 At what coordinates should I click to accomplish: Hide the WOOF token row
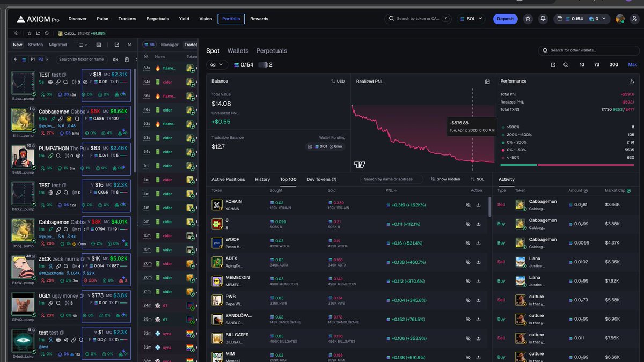click(x=468, y=243)
